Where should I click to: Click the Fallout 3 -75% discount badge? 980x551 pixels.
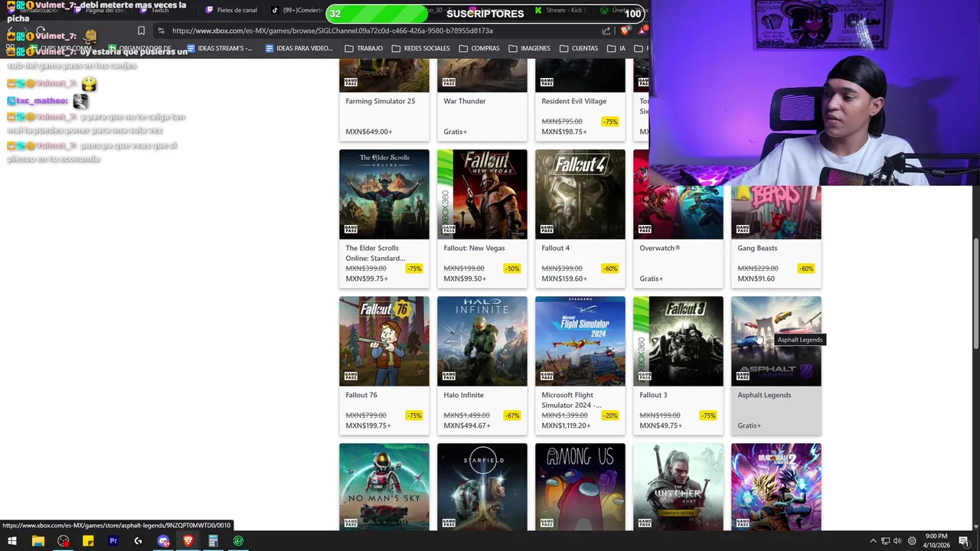point(709,416)
